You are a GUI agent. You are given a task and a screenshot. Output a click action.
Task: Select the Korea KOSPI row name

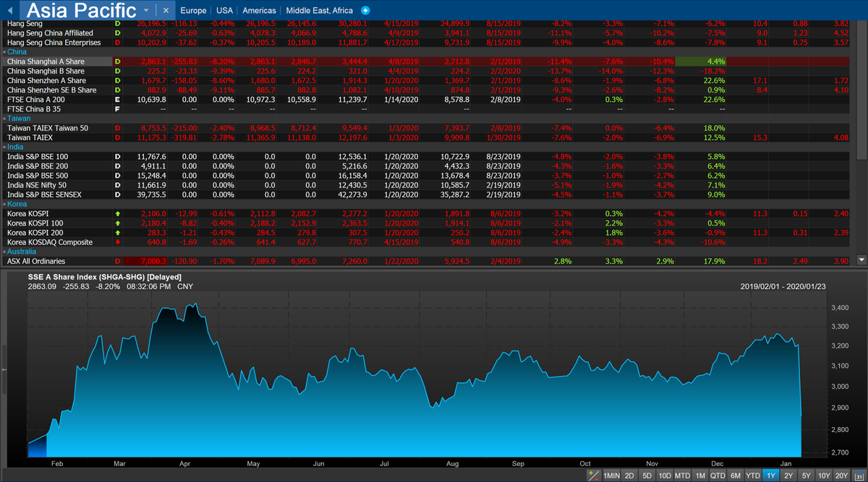(x=27, y=214)
